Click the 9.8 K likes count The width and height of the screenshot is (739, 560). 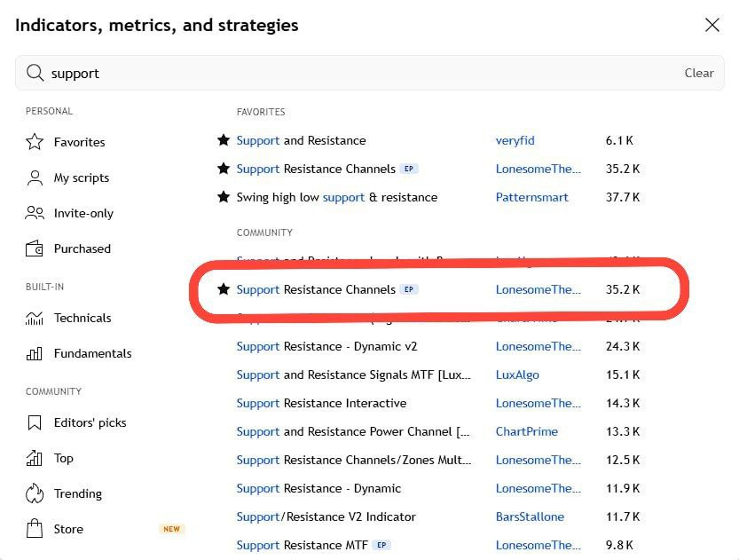(x=619, y=545)
